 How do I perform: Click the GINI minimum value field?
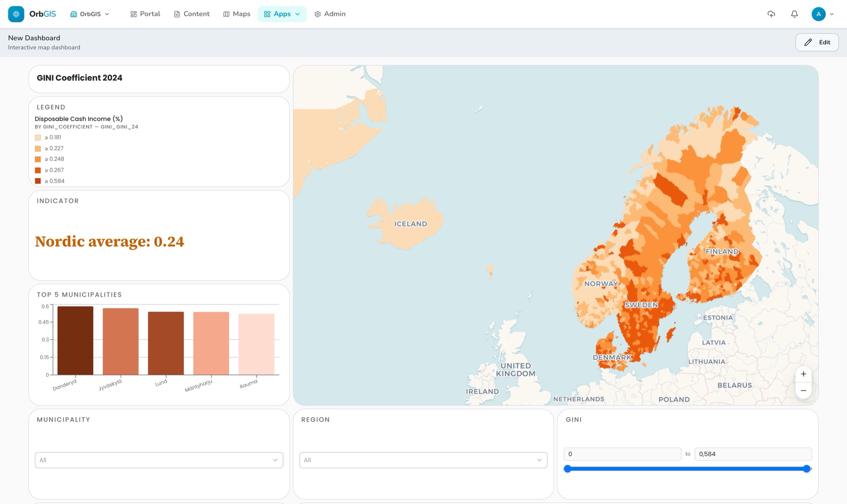pos(622,454)
